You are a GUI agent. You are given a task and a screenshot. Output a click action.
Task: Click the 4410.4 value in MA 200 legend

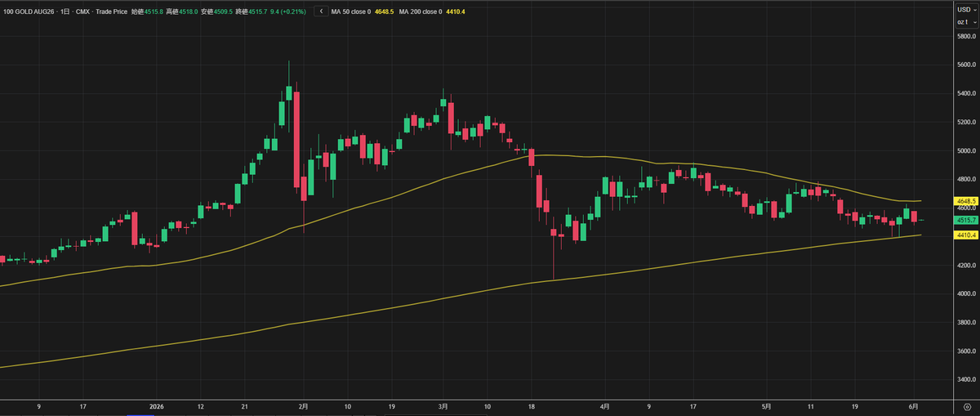point(455,11)
